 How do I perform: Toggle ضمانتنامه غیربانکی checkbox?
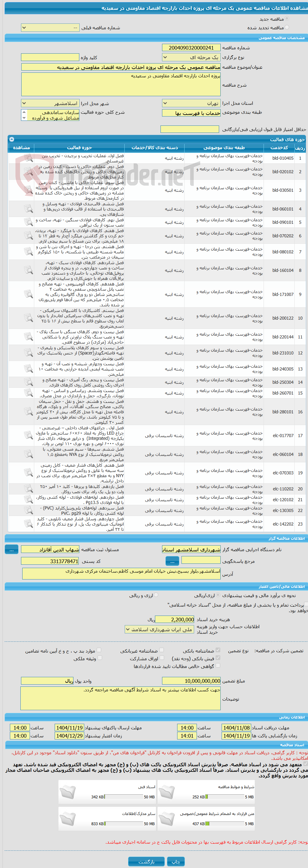162,650
